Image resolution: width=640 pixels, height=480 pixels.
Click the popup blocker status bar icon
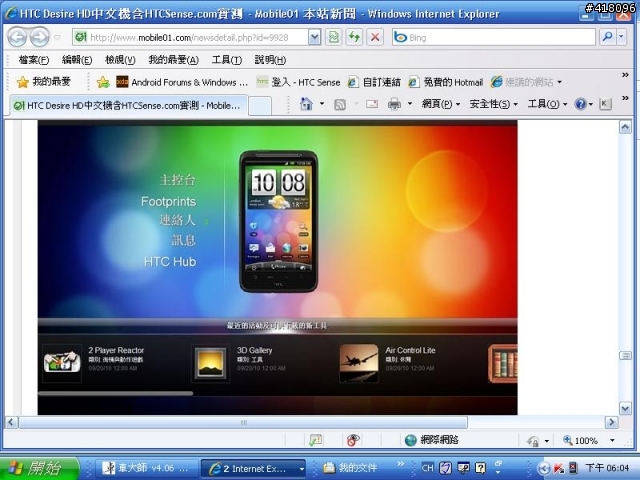click(x=315, y=440)
